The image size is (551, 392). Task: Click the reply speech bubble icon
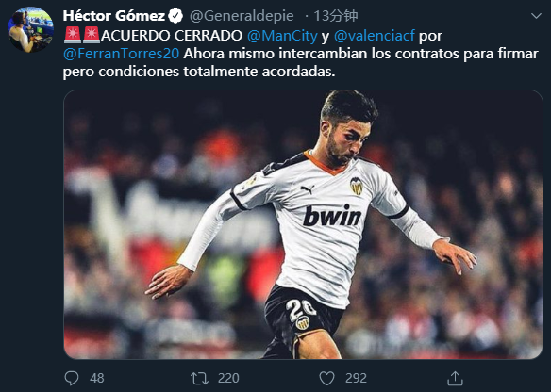click(72, 378)
